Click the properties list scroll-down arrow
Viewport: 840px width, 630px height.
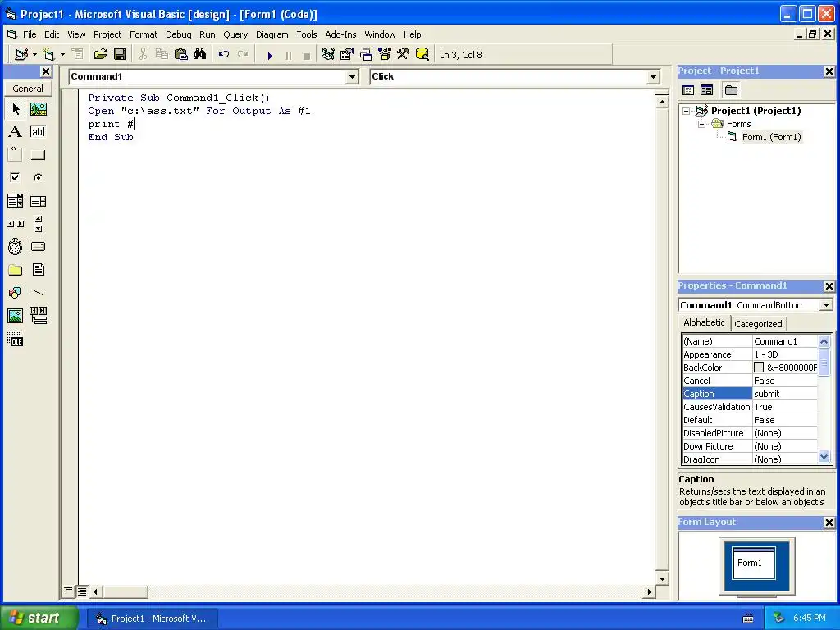pos(824,457)
